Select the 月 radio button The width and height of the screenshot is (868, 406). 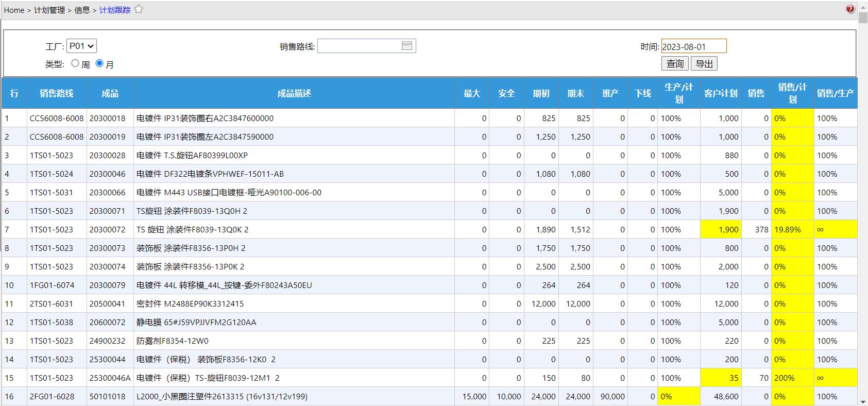[x=100, y=63]
